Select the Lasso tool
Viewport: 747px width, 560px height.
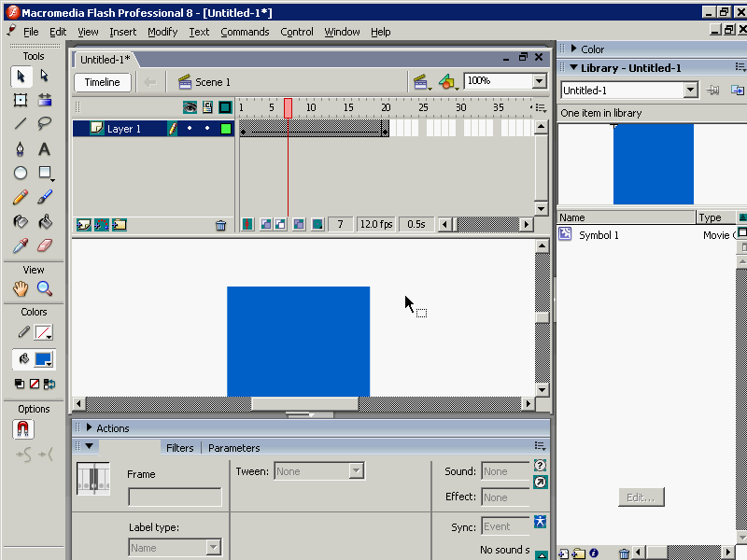(44, 124)
